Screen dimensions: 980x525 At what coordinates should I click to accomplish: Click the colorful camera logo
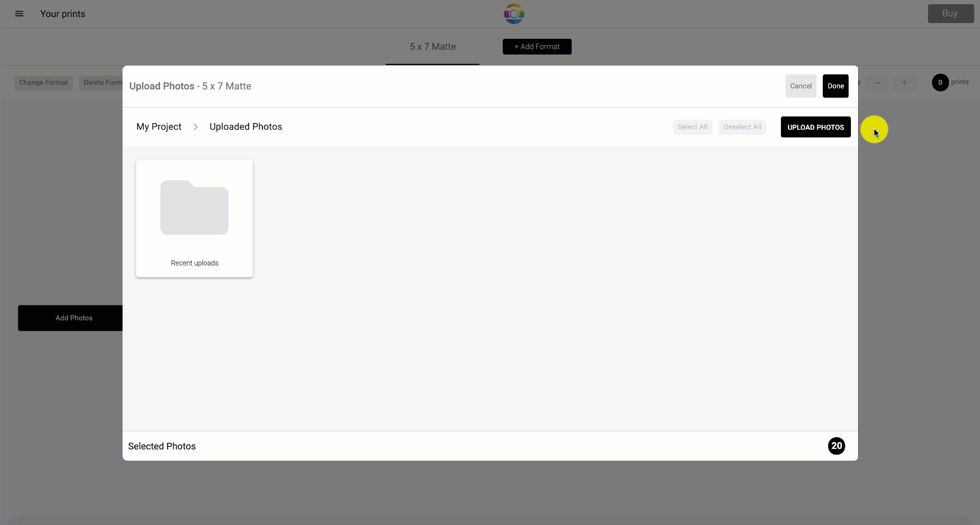click(x=514, y=14)
